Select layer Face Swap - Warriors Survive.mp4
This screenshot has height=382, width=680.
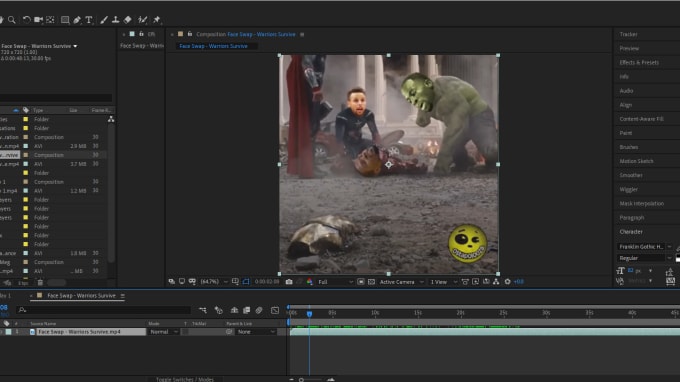pyautogui.click(x=91, y=332)
